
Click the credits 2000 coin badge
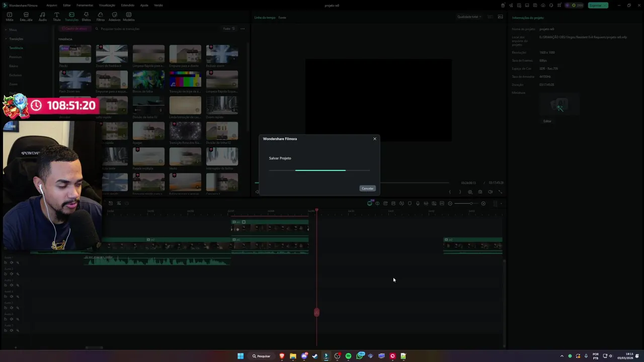[x=576, y=5]
